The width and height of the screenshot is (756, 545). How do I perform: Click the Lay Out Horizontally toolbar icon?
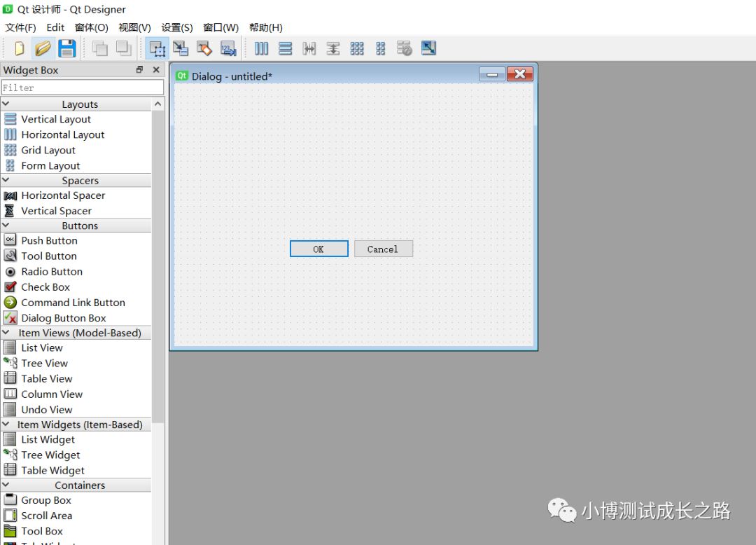[x=262, y=48]
